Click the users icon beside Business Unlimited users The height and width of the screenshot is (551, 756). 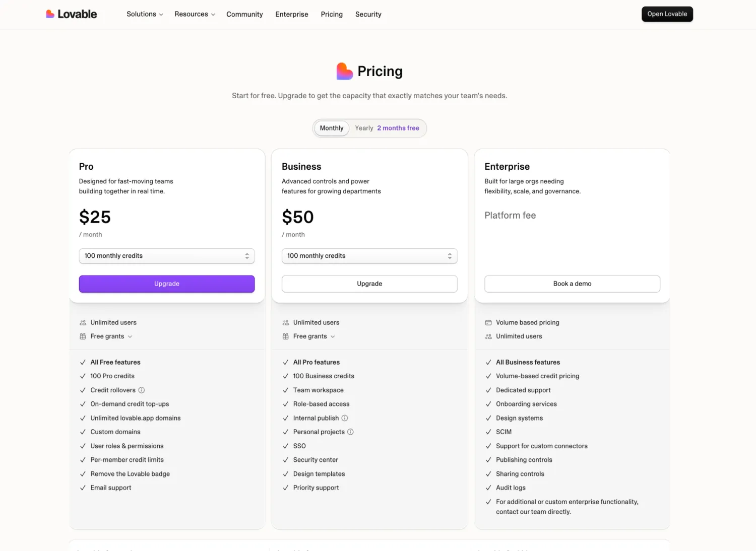(x=286, y=322)
